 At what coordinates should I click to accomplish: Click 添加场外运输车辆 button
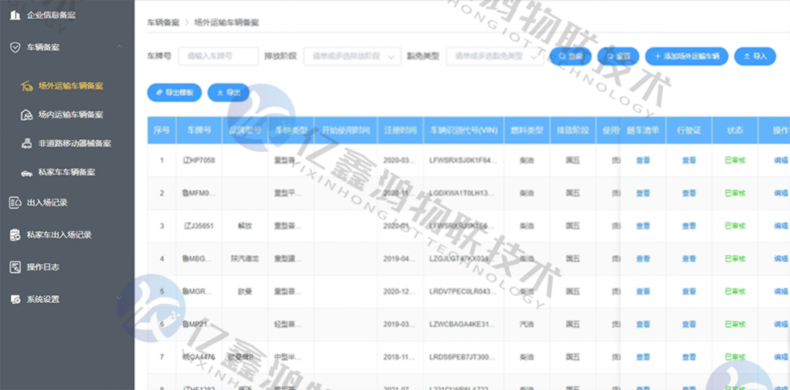687,56
